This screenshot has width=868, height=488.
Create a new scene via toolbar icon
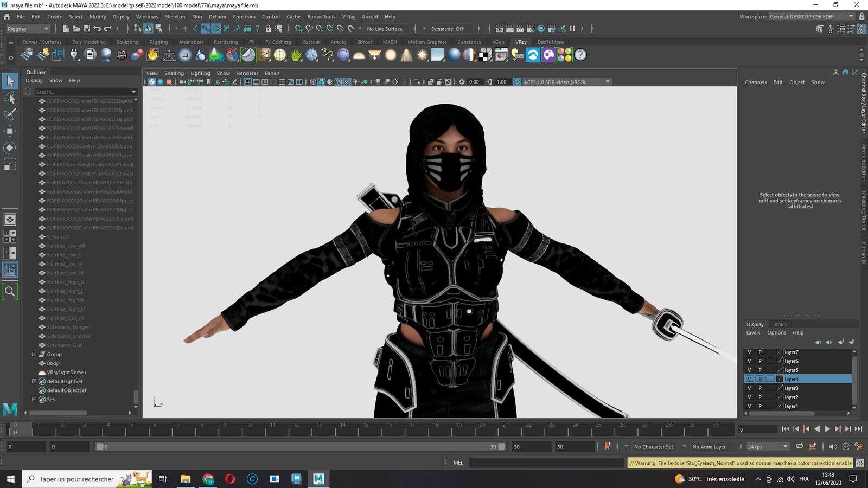click(x=66, y=29)
